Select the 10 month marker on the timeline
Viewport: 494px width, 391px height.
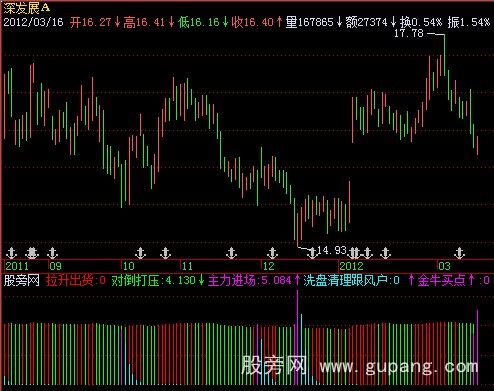(x=129, y=266)
